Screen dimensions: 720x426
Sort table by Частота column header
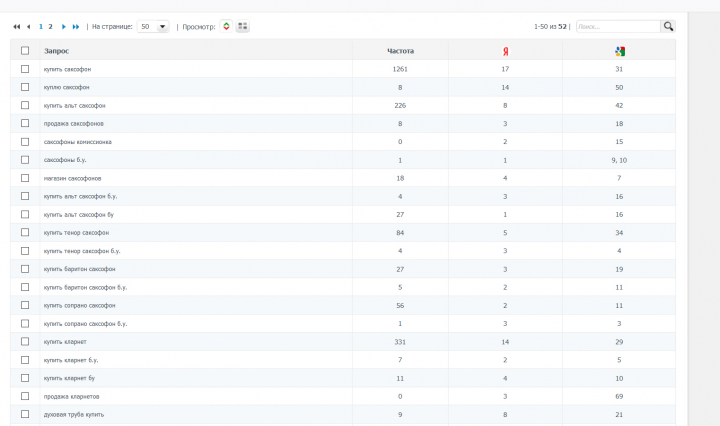400,51
